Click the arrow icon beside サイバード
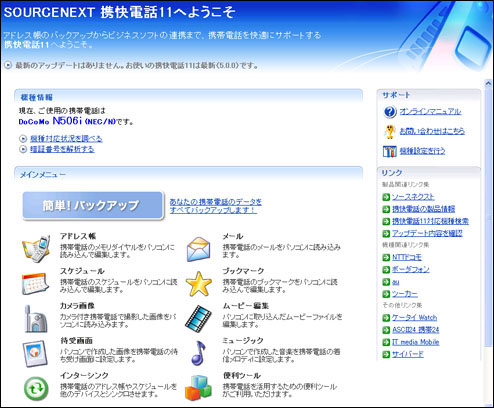 point(386,354)
